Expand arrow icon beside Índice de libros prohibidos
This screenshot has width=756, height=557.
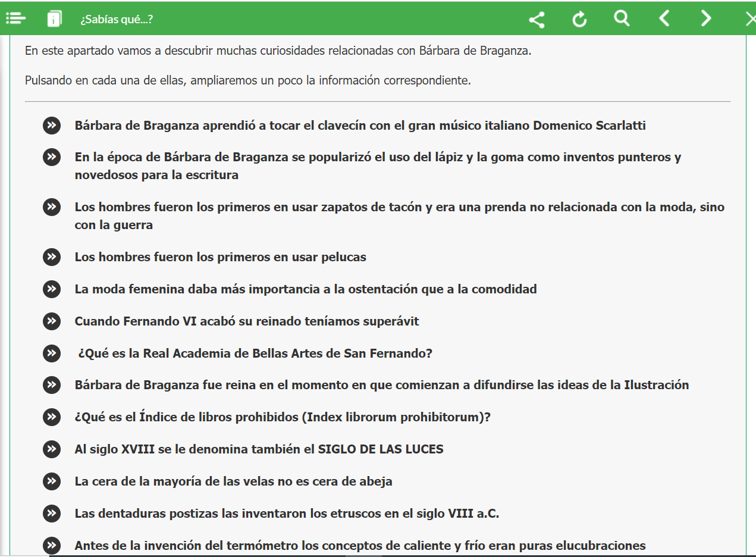click(x=52, y=417)
